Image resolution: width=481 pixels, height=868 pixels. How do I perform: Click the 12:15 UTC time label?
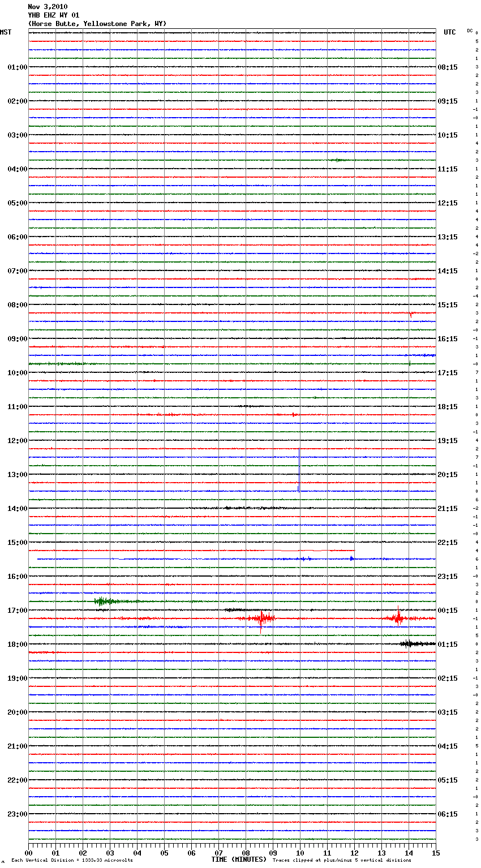point(448,203)
